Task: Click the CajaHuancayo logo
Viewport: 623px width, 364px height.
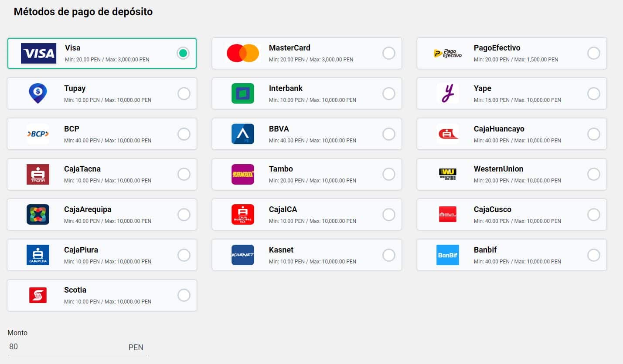Action: point(448,134)
